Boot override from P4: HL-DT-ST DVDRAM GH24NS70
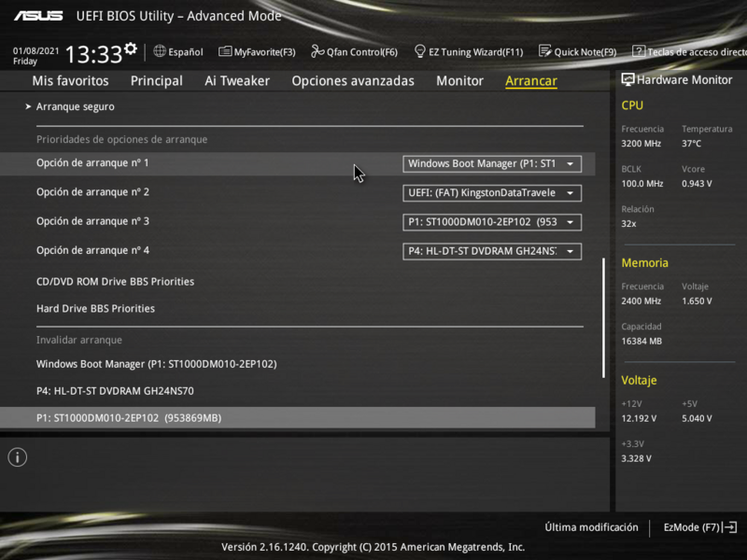The width and height of the screenshot is (747, 560). (115, 391)
